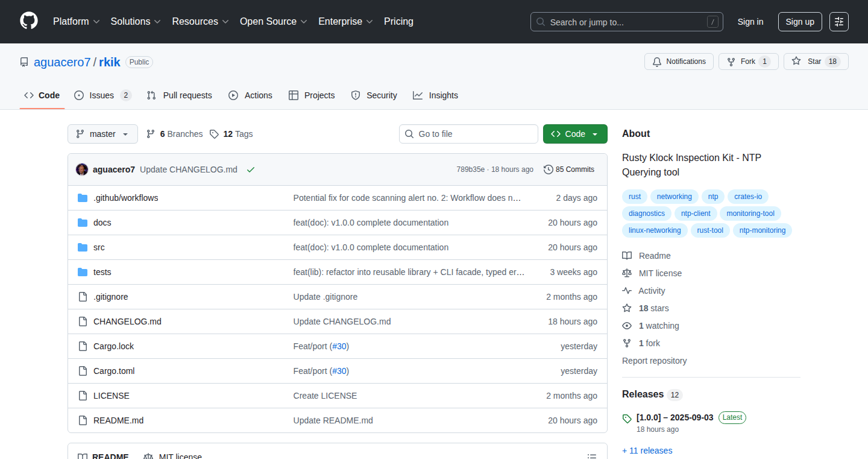
Task: Click the LICENSE file icon
Action: [83, 396]
